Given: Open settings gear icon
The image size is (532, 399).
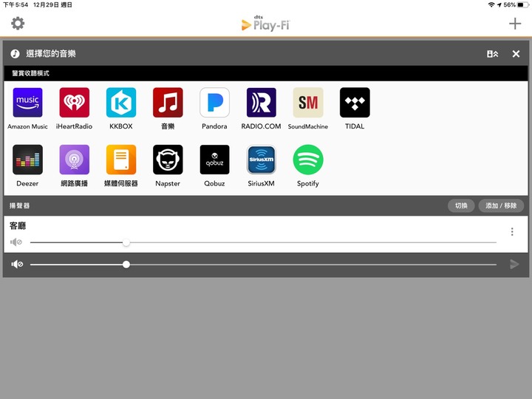Looking at the screenshot, I should (x=18, y=24).
